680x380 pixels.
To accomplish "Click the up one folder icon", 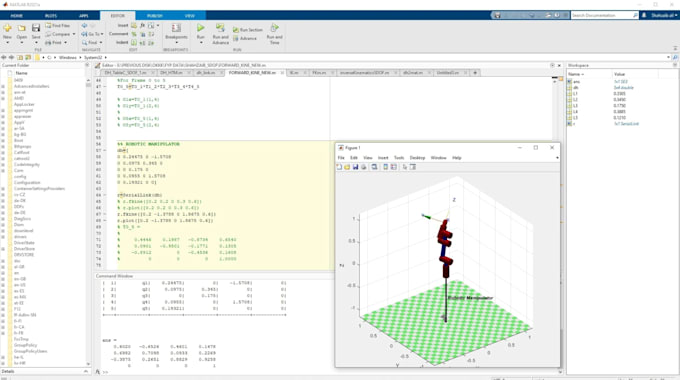I will pyautogui.click(x=20, y=57).
